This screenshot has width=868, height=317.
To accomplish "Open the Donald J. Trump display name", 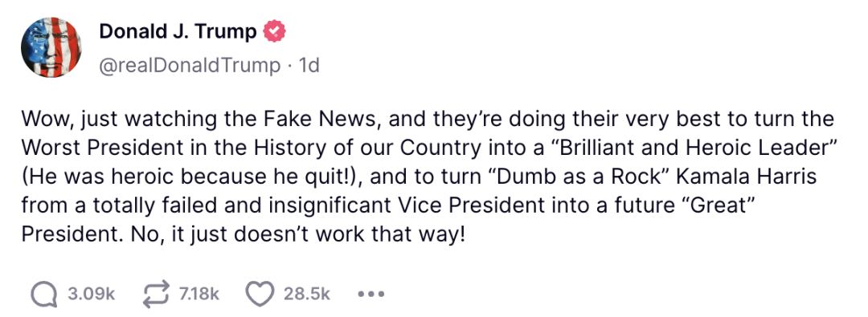I will click(x=178, y=33).
